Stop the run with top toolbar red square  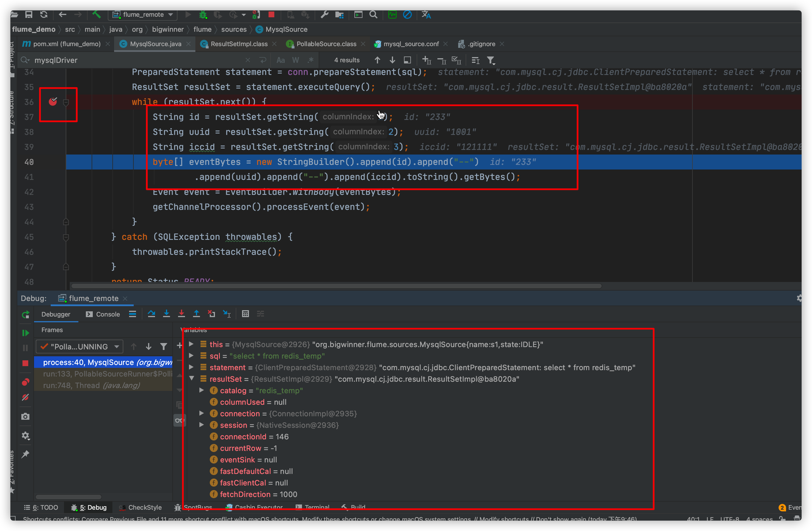pos(271,14)
